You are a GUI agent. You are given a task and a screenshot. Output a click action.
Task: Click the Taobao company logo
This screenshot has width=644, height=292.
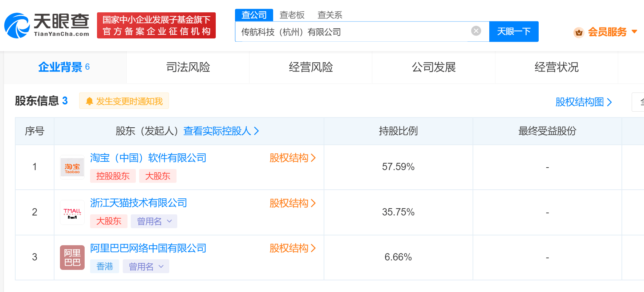click(72, 168)
